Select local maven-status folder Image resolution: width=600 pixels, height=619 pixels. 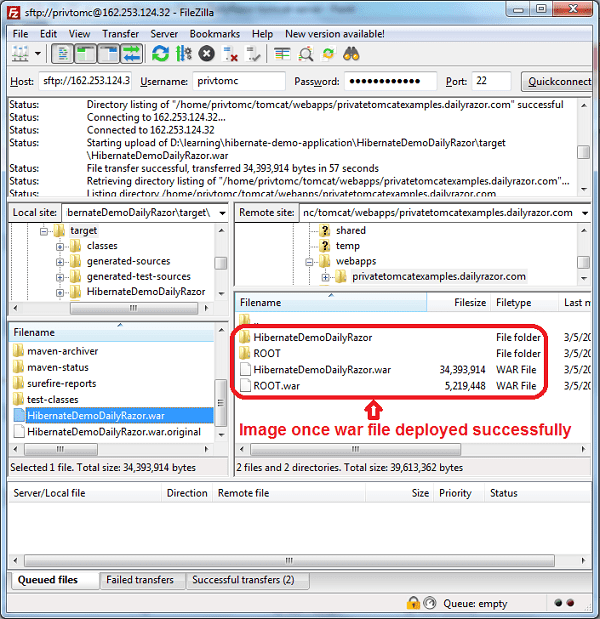click(x=58, y=367)
